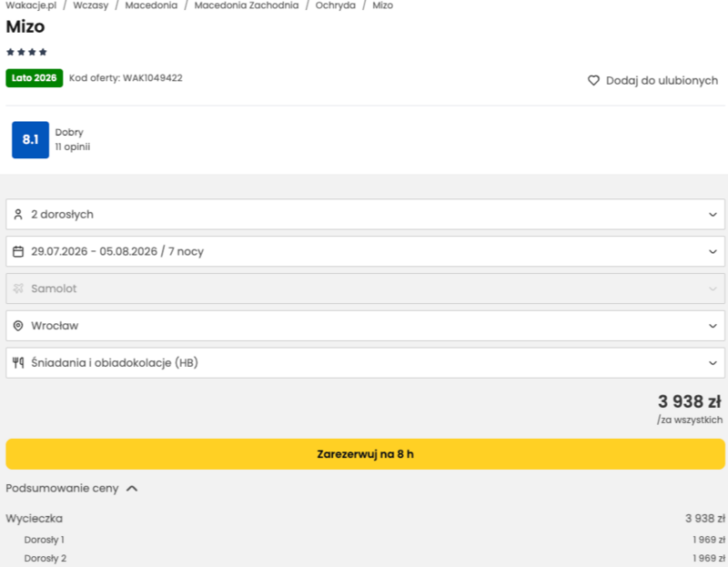Image resolution: width=728 pixels, height=567 pixels.
Task: Open the meal plan dropdown (HB)
Action: tap(712, 363)
